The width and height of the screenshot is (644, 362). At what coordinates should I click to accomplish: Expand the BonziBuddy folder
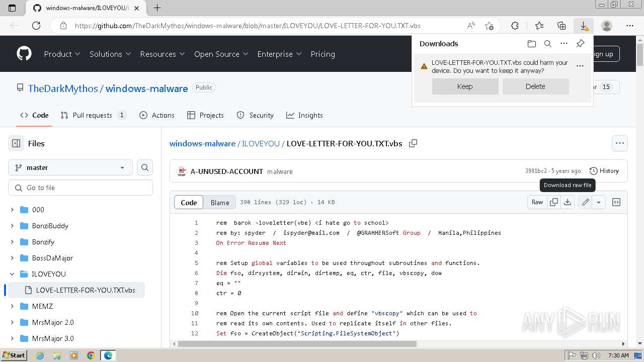point(12,226)
